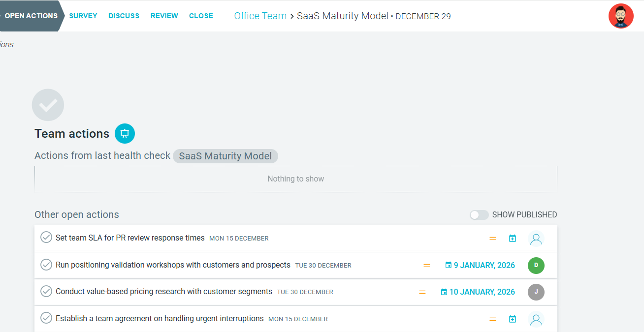Change the 10 January, 2026 due date

coord(478,292)
